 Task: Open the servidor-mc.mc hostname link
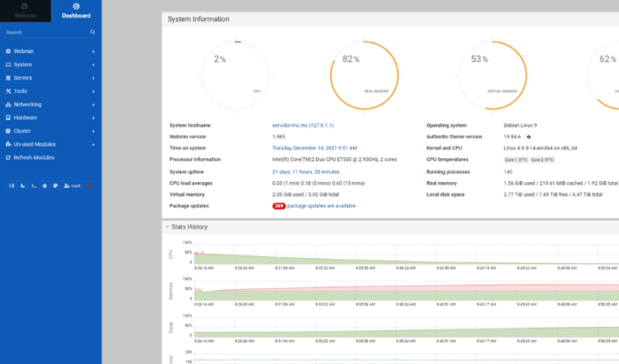(303, 126)
